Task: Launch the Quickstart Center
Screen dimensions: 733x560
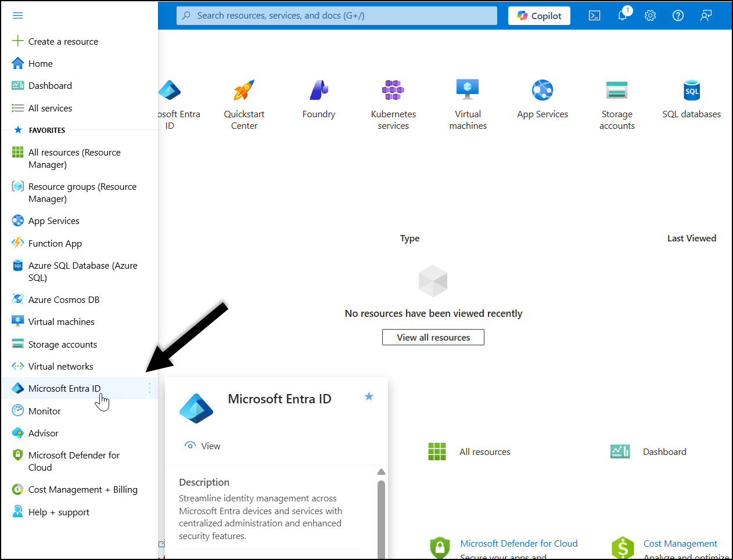Action: (x=243, y=90)
